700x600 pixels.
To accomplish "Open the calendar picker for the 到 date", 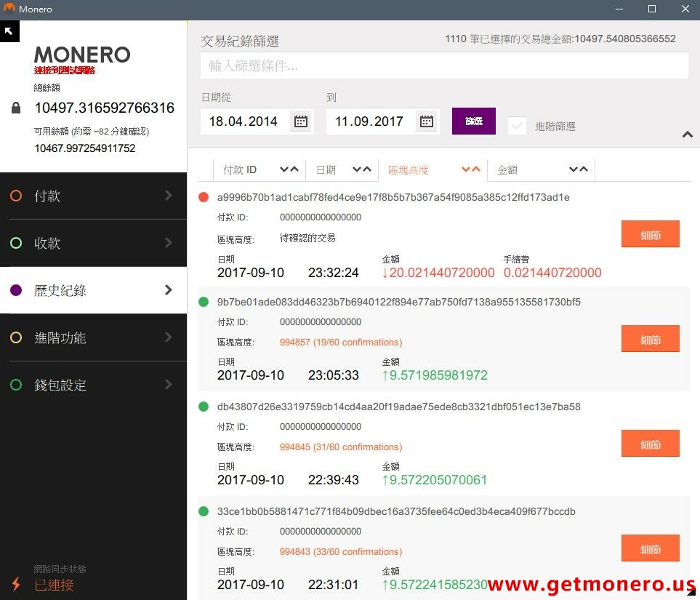I will [x=427, y=121].
